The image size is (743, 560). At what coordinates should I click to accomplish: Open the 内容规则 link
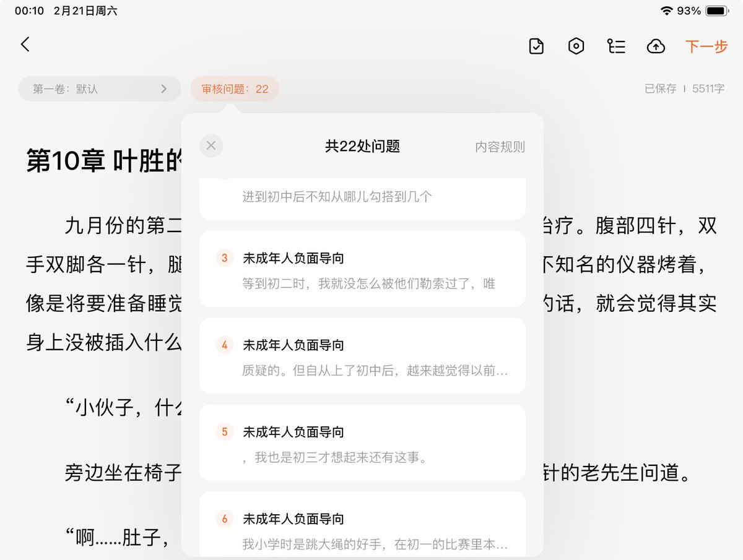click(x=500, y=147)
